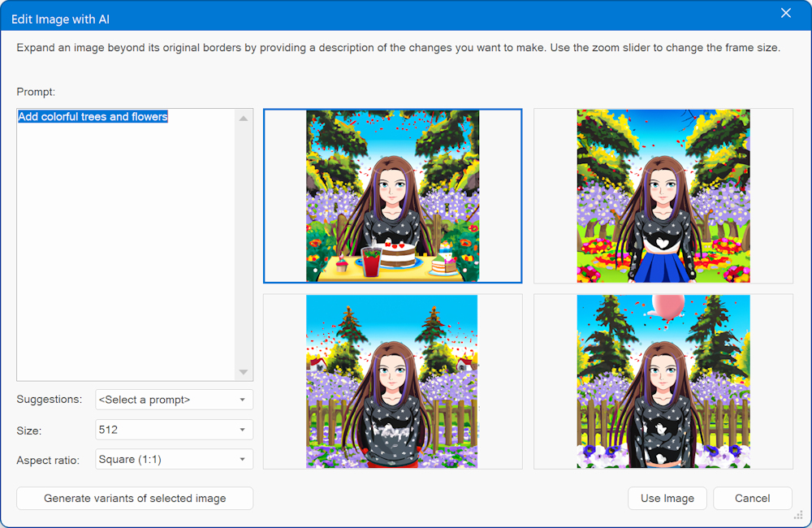Click the prompt scrollbar down arrow

pyautogui.click(x=244, y=372)
